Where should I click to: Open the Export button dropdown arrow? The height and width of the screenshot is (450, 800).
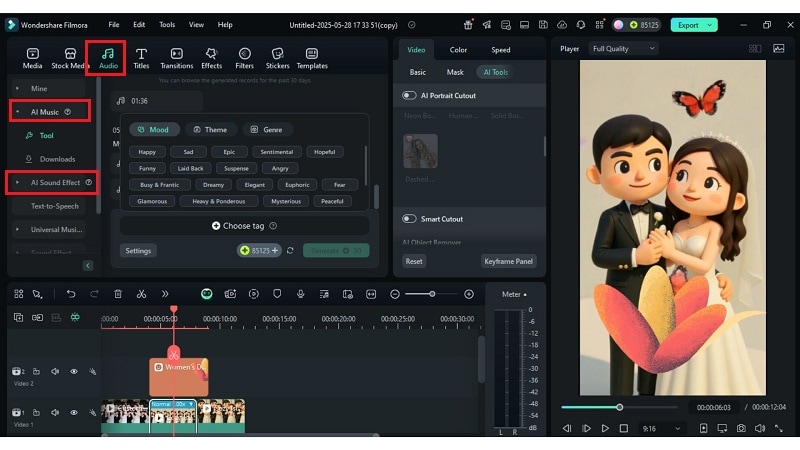[x=710, y=25]
